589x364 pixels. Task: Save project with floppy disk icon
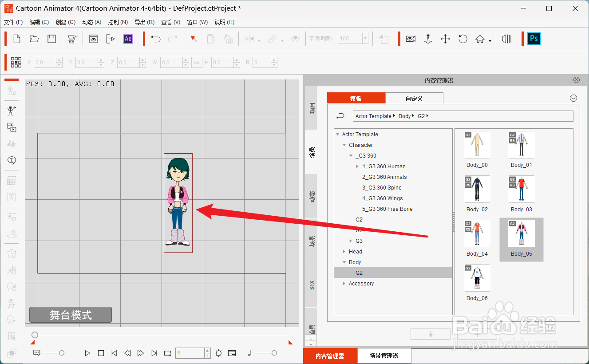pyautogui.click(x=52, y=39)
